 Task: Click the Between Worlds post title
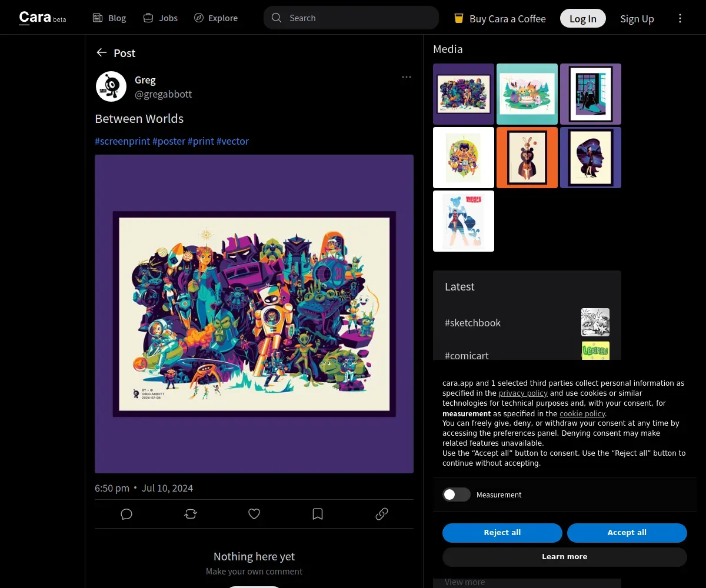click(139, 119)
